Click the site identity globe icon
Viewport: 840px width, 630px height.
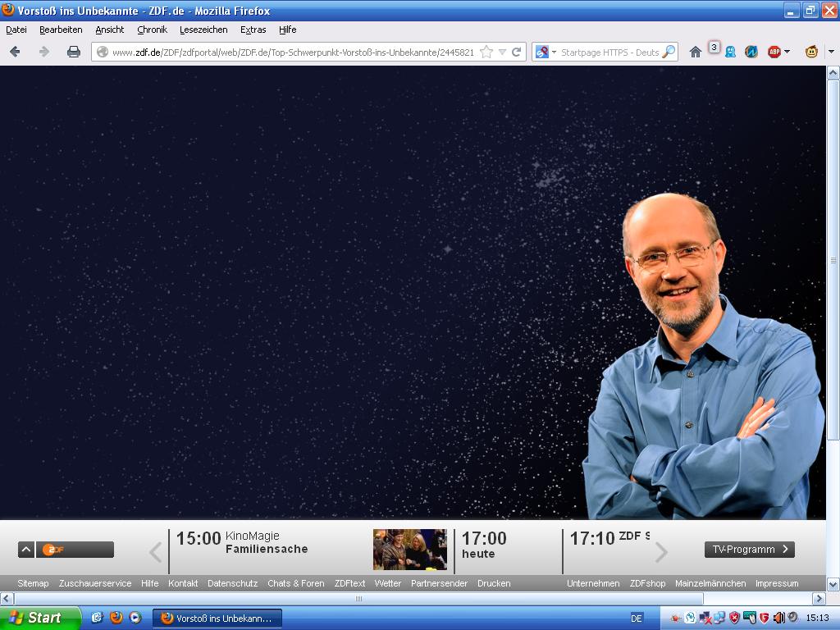tap(103, 52)
